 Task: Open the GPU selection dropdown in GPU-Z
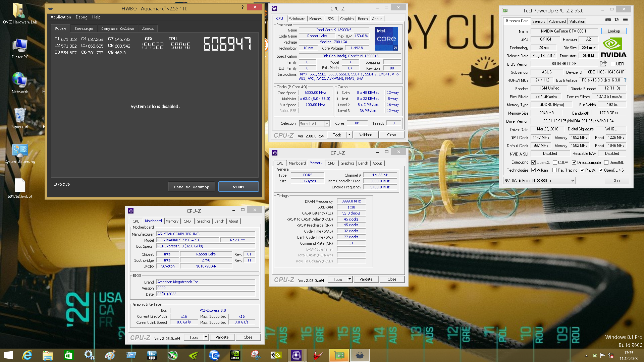point(539,181)
